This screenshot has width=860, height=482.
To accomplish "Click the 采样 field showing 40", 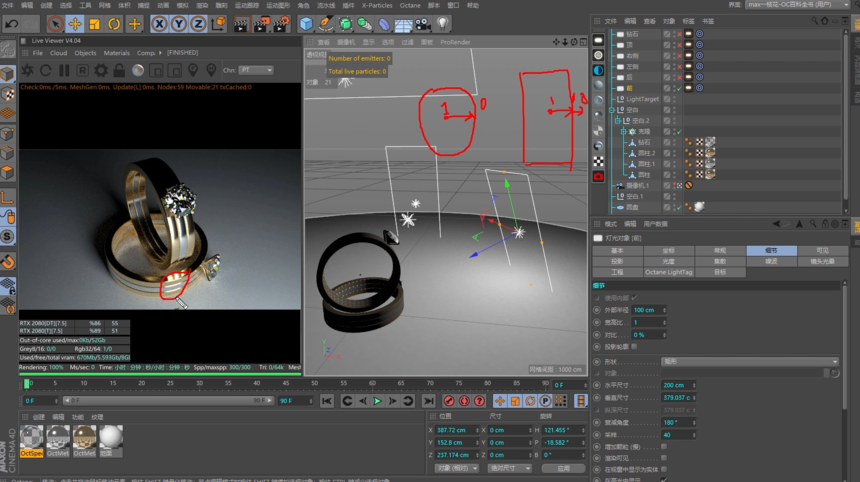I will point(678,435).
